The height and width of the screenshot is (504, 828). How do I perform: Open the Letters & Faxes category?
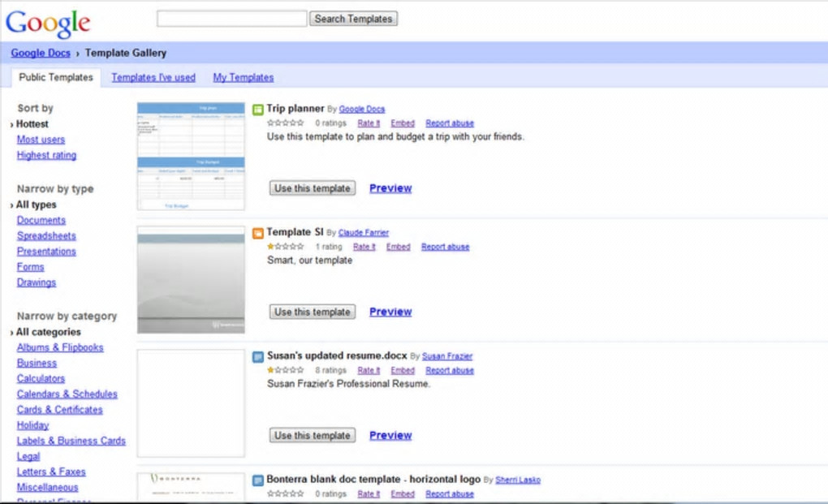(x=51, y=472)
